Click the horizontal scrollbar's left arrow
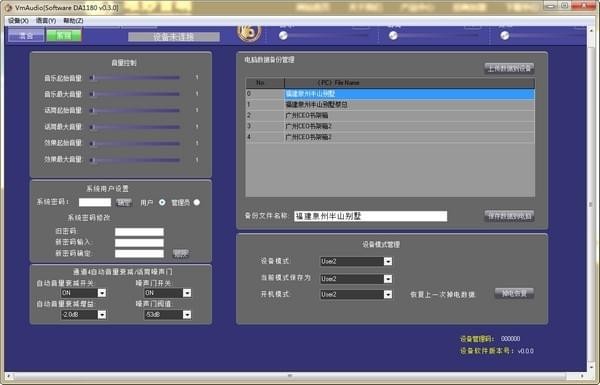The height and width of the screenshot is (385, 600). (x=8, y=376)
